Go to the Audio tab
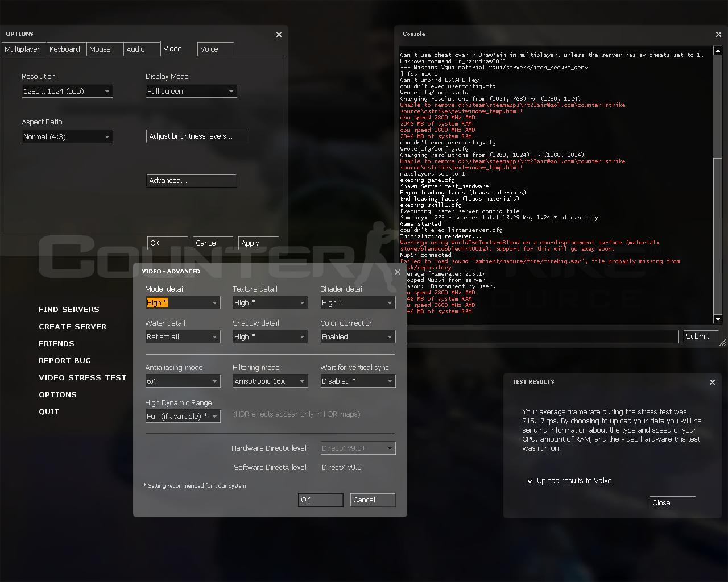 tap(141, 49)
